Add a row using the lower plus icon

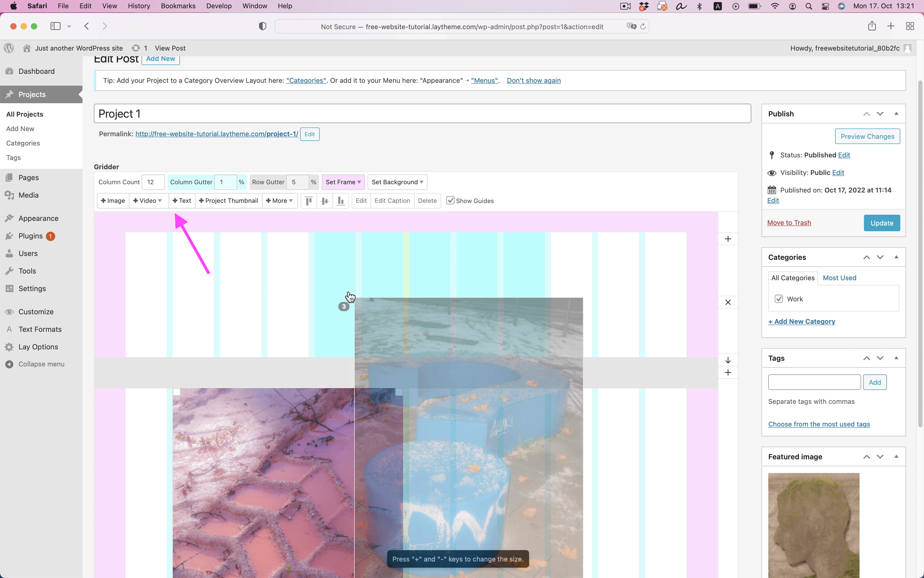point(728,373)
